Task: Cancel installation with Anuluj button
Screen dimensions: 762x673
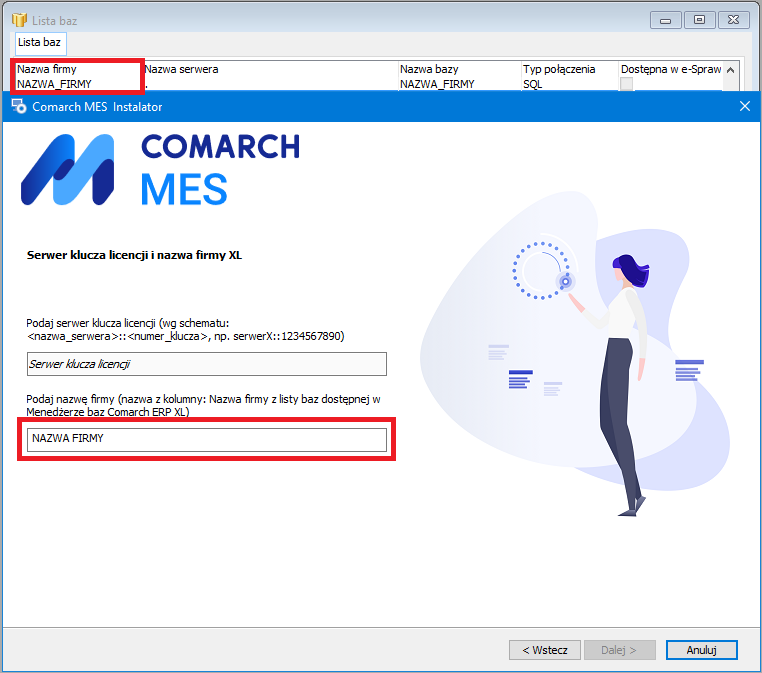Action: [x=702, y=650]
